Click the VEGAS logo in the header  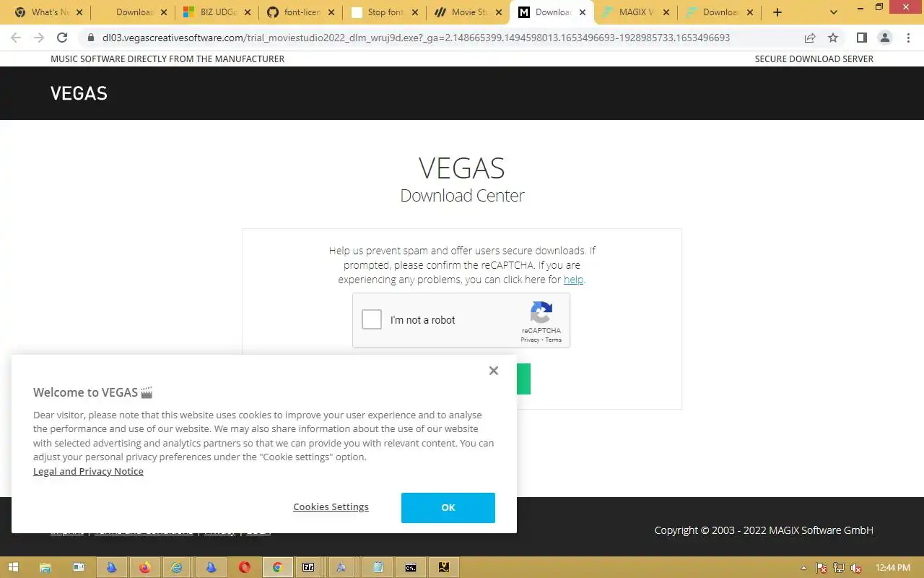[x=79, y=93]
